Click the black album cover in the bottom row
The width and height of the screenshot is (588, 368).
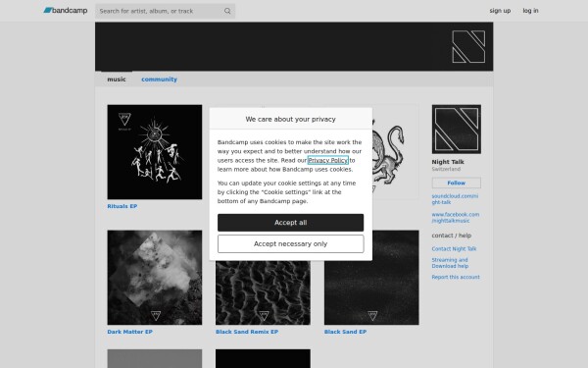click(x=263, y=358)
